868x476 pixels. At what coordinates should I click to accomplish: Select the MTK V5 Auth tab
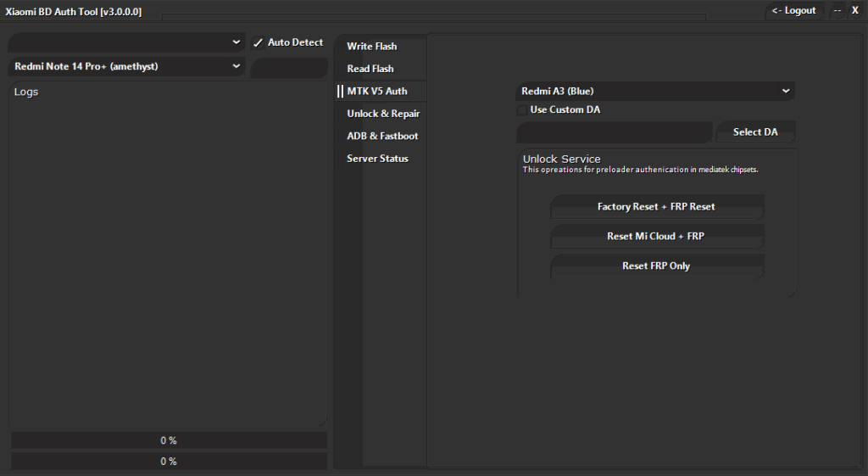(x=376, y=92)
